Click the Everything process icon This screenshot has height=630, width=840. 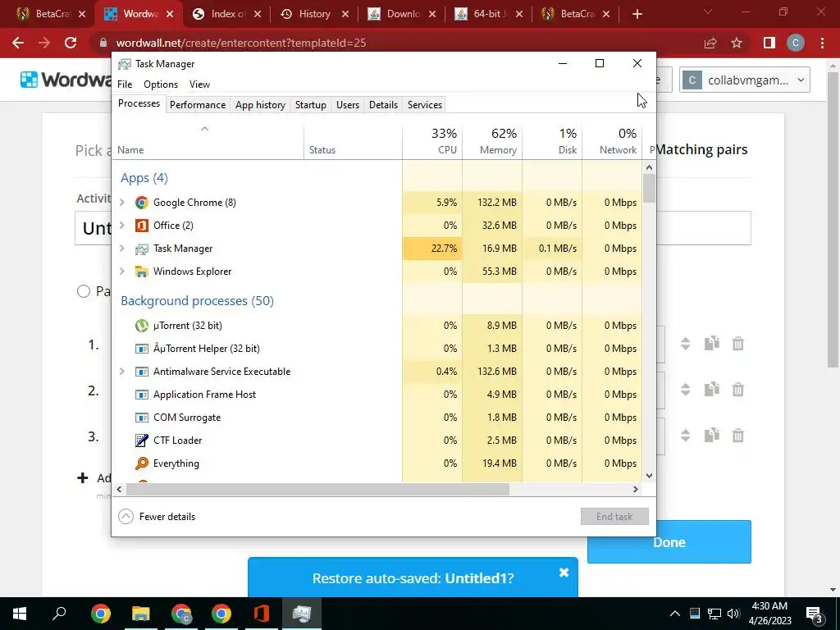coord(141,463)
